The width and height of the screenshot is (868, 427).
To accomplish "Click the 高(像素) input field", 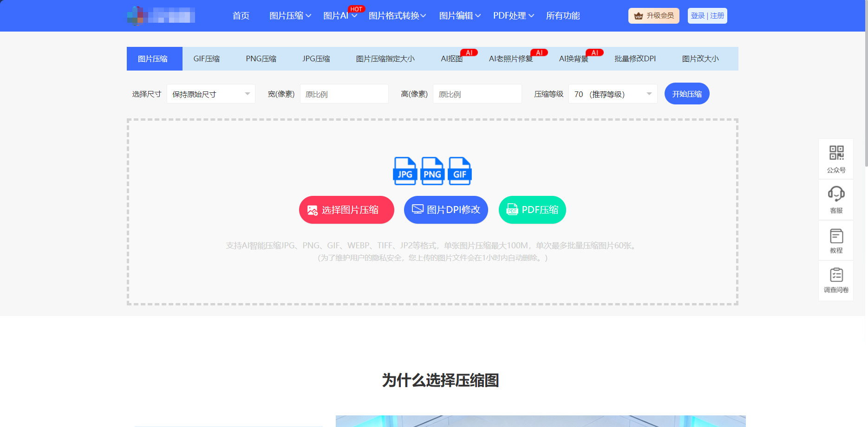I will (x=477, y=94).
